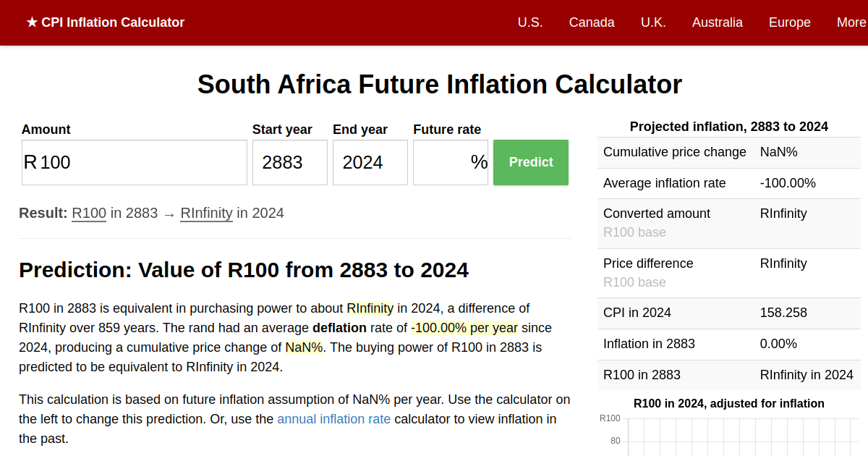The image size is (868, 456).
Task: Go to the U.K. calculator page
Action: [653, 22]
